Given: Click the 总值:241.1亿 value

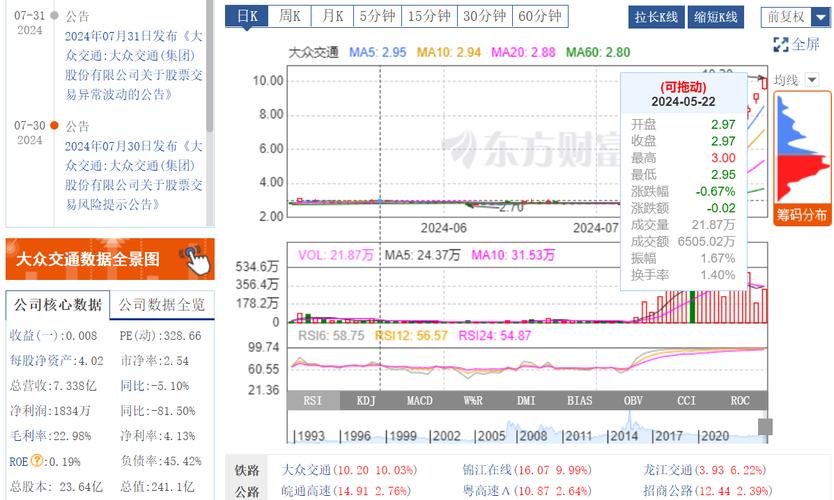Looking at the screenshot, I should click(x=157, y=486).
